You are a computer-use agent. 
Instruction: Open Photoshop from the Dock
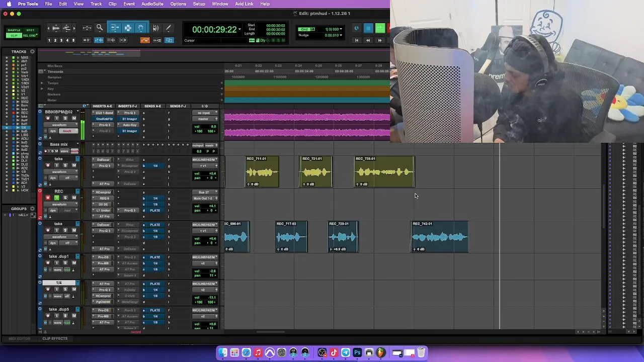coord(357,352)
